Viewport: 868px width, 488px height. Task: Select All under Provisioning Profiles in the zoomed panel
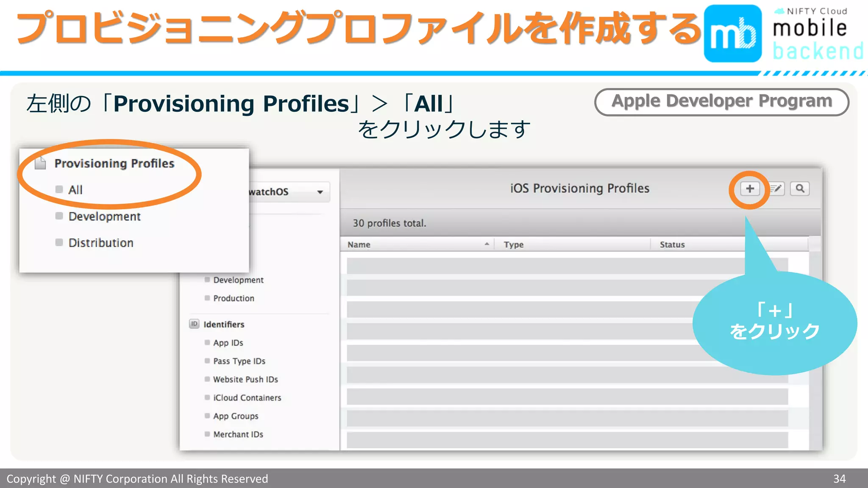pyautogui.click(x=75, y=190)
